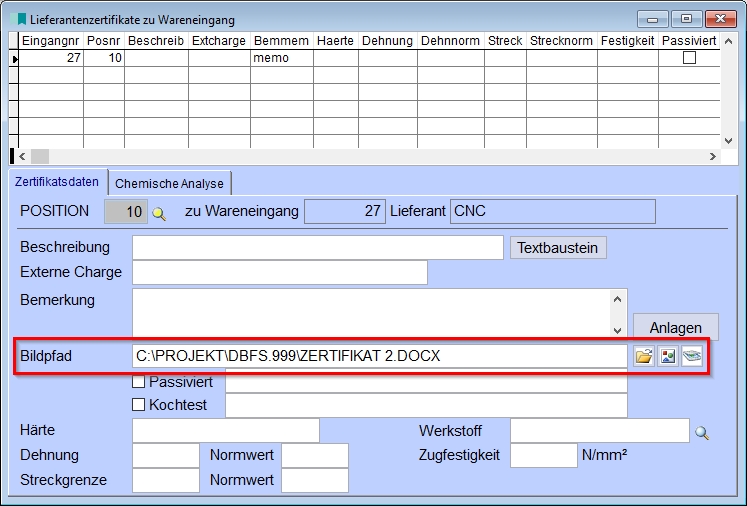The height and width of the screenshot is (506, 747).
Task: Minimize the Lieferantenzertifikate window
Action: [653, 19]
